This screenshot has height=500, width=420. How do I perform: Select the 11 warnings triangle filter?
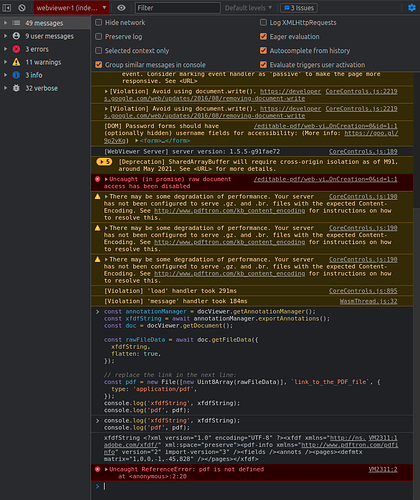pyautogui.click(x=16, y=62)
